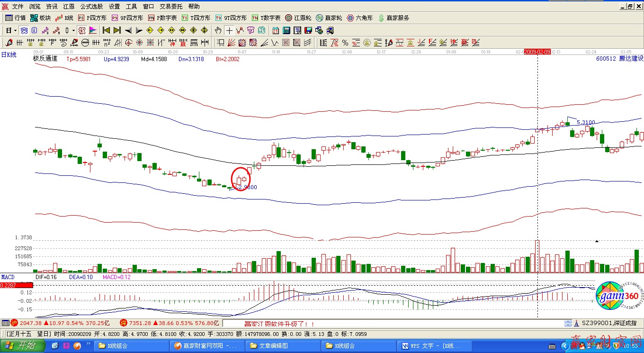The height and width of the screenshot is (353, 644).
Task: Toggle the red framed indicator button
Action: click(82, 30)
